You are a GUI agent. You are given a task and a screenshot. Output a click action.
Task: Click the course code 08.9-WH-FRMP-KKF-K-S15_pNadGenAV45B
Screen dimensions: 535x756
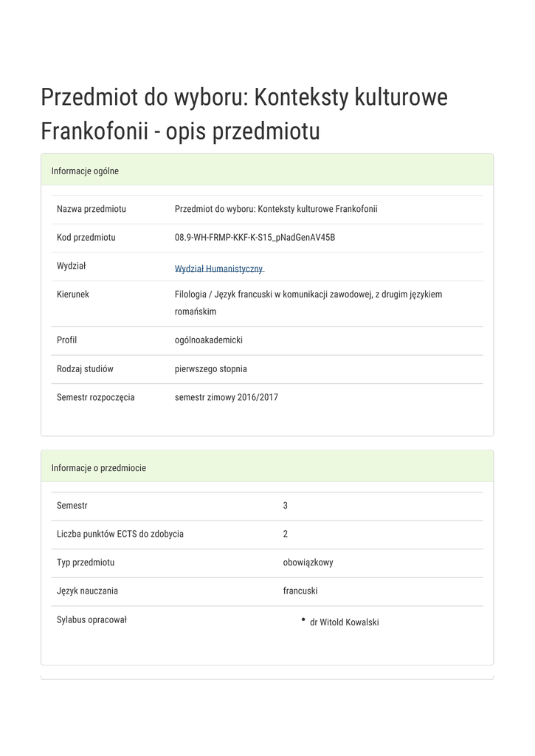(255, 238)
